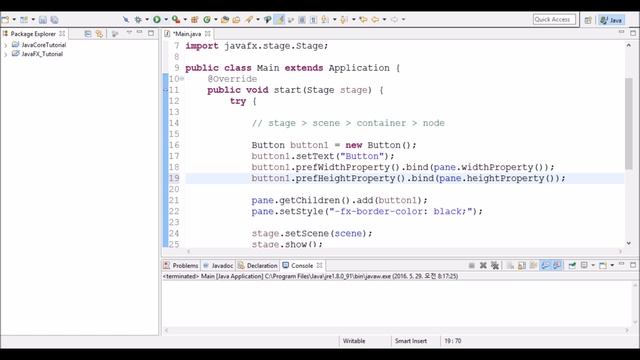
Task: Click the comment on line 14
Action: pyautogui.click(x=348, y=123)
